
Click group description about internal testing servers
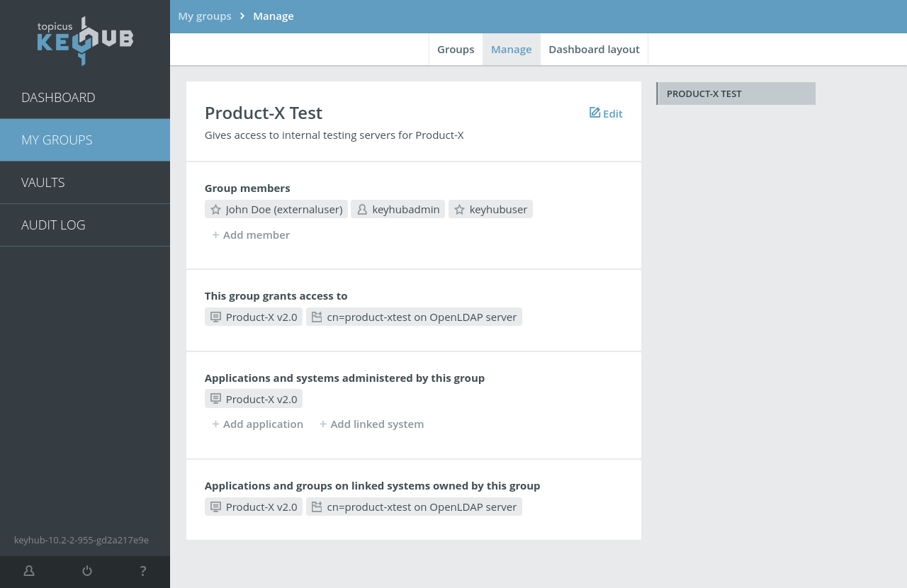click(x=334, y=135)
